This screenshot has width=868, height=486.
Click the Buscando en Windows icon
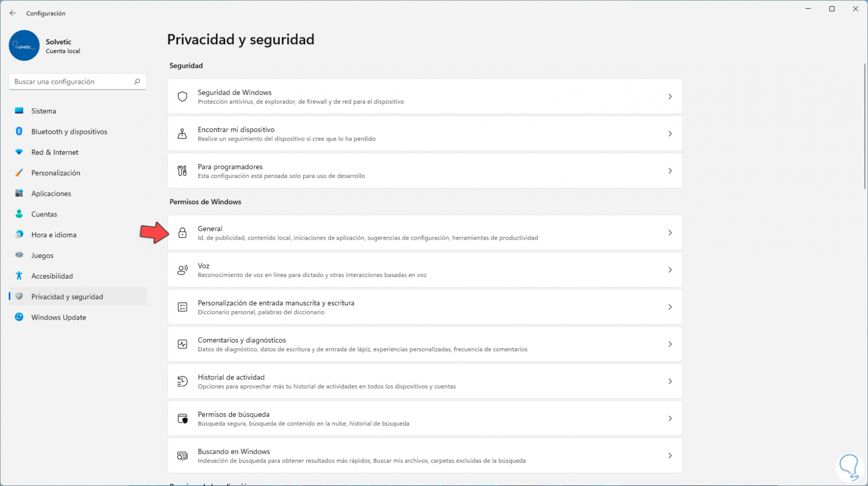[x=183, y=455]
